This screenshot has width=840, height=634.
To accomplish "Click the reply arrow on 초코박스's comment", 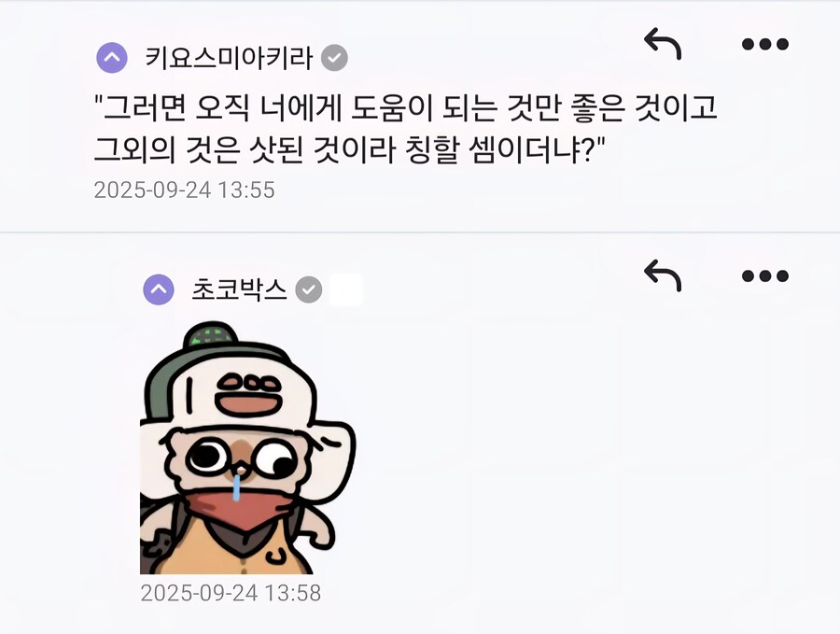I will [x=663, y=275].
